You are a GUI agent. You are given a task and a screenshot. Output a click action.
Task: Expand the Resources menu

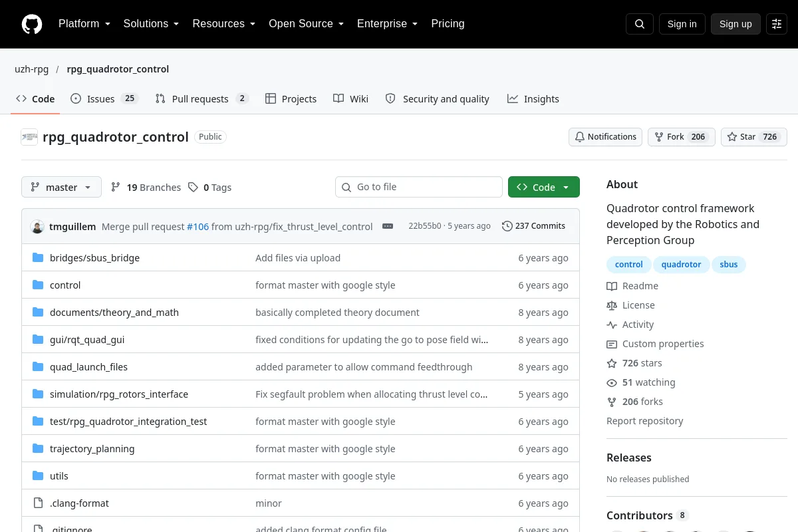(x=224, y=24)
